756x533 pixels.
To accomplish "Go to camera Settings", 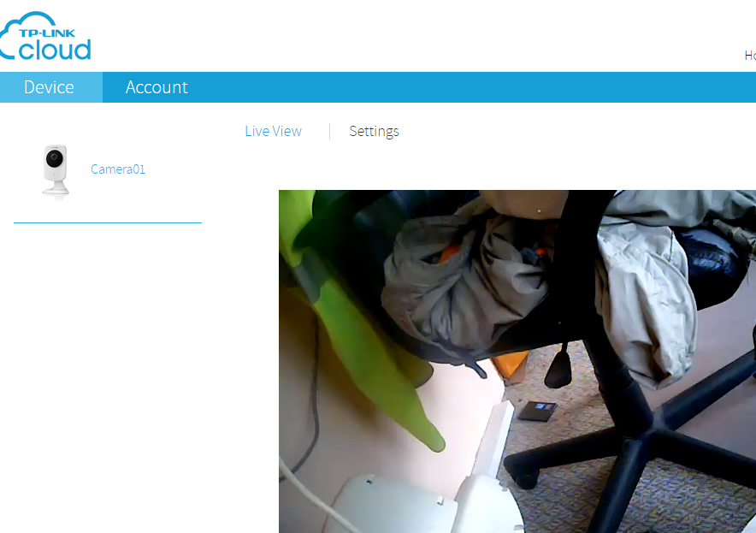I will tap(374, 131).
